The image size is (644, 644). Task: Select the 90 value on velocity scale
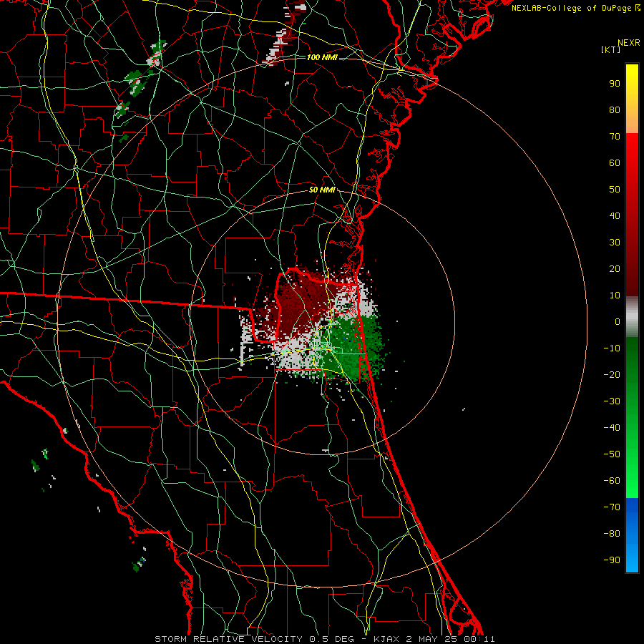coord(615,84)
